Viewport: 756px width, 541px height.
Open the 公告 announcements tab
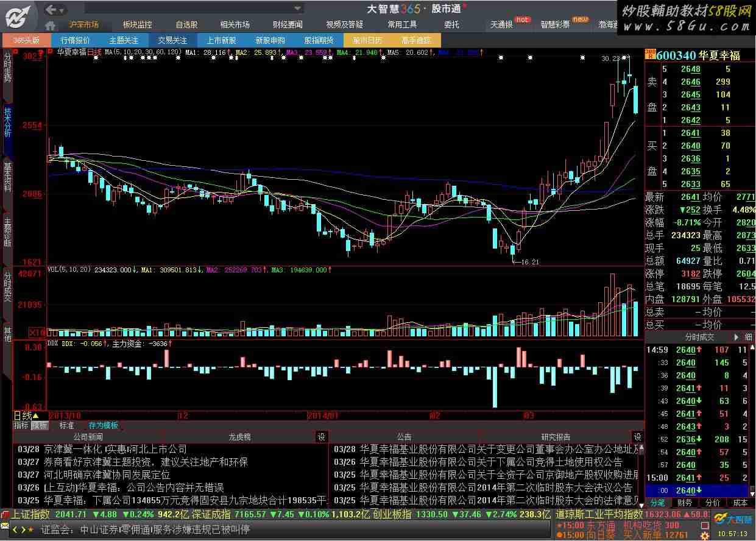pyautogui.click(x=404, y=437)
